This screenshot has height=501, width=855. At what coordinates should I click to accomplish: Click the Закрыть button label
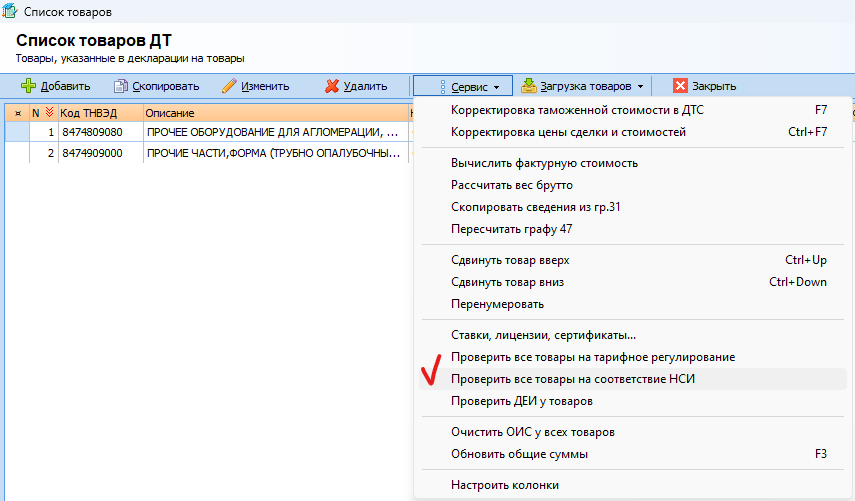[x=714, y=86]
